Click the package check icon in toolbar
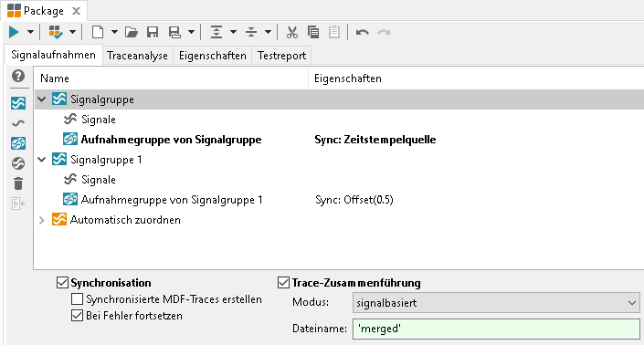Screen dimensions: 644x345 click(x=55, y=32)
